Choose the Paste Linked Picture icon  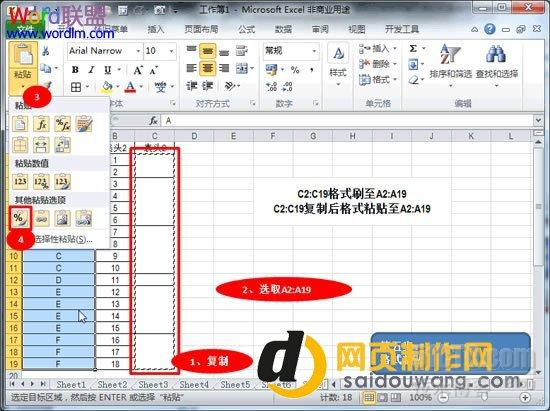(84, 218)
